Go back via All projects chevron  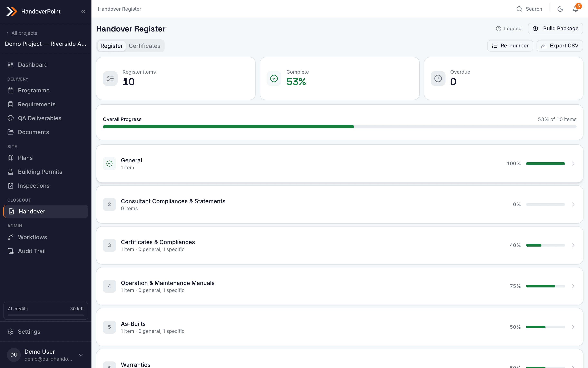(x=7, y=33)
